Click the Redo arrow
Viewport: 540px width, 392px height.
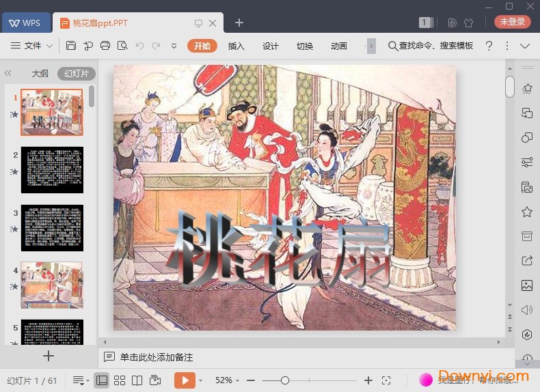pyautogui.click(x=157, y=46)
